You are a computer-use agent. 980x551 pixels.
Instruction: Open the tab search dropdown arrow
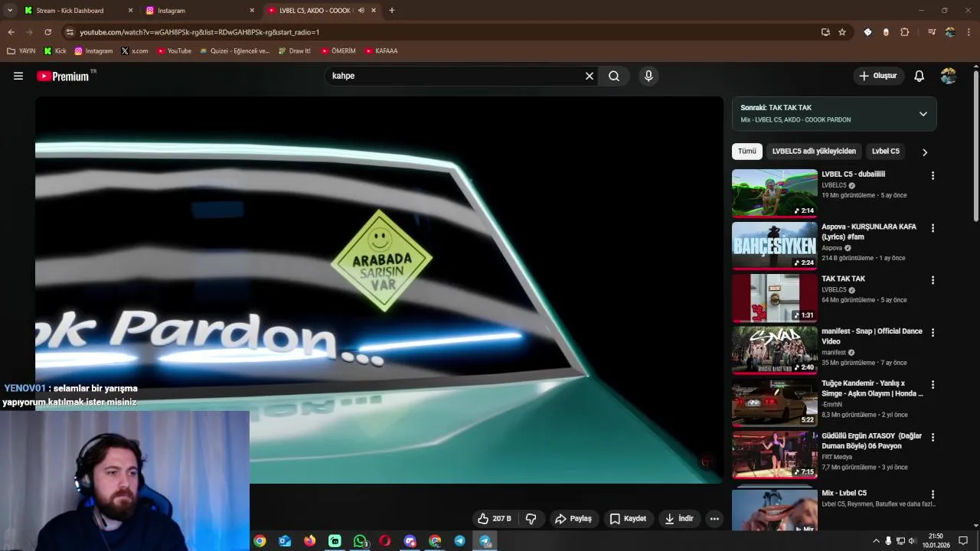tap(10, 11)
